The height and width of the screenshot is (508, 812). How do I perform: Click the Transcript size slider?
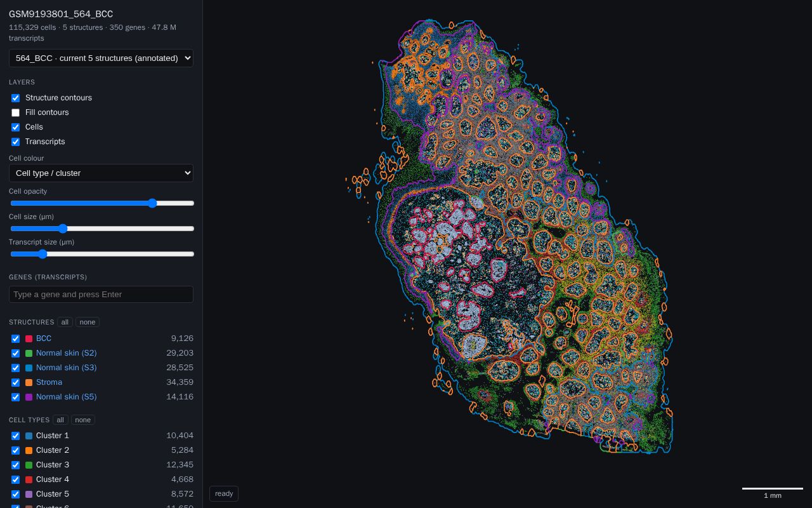tap(102, 254)
